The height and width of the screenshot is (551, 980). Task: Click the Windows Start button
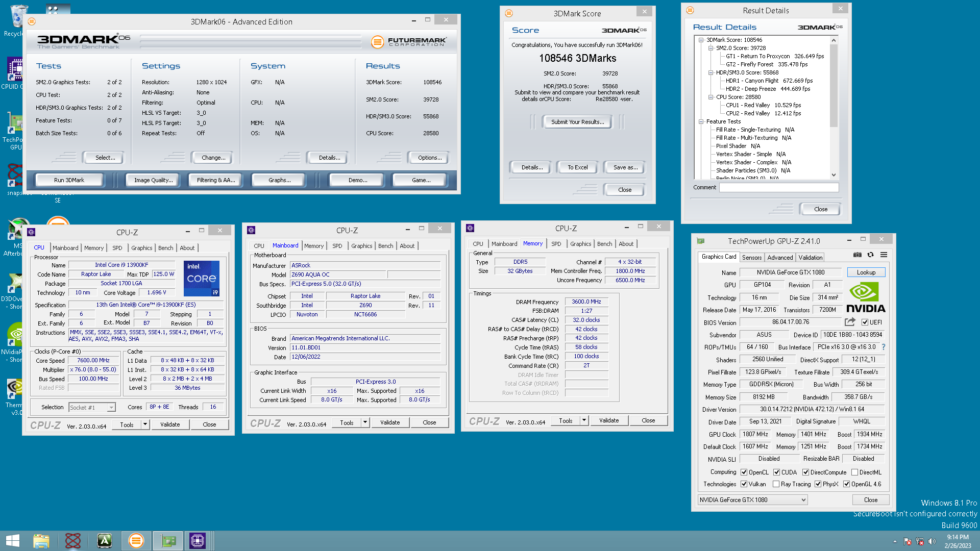(x=13, y=540)
